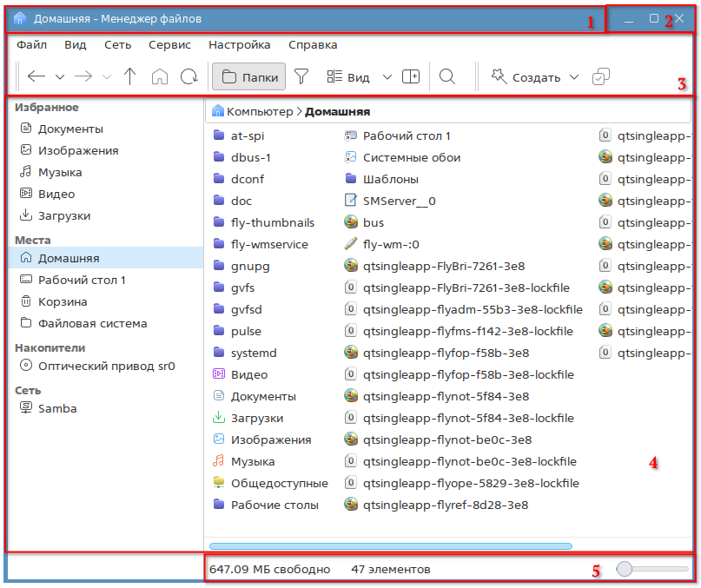Go to home folder via toolbar house icon
Screen dimensions: 701x588
click(159, 76)
